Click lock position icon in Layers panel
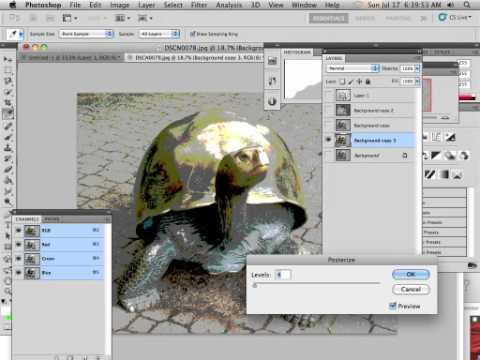The height and width of the screenshot is (360, 480). pos(359,81)
